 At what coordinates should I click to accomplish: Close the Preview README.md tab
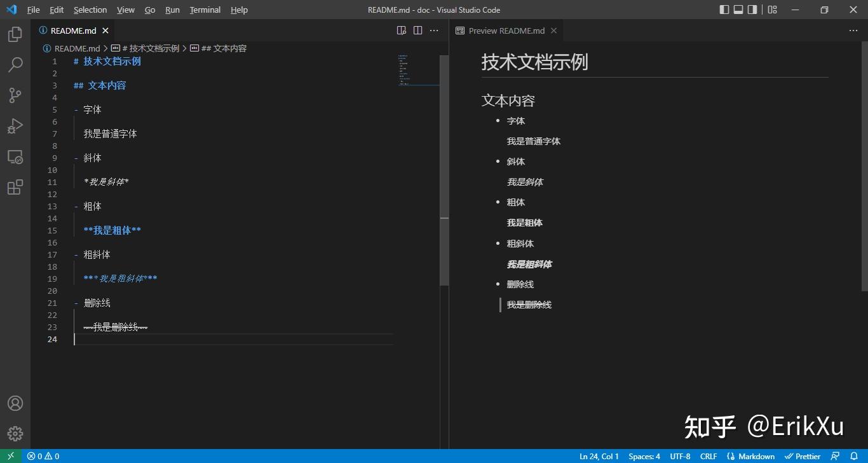point(554,31)
